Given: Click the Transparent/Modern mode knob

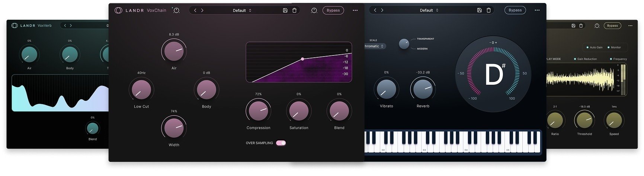Looking at the screenshot, I should (x=404, y=44).
